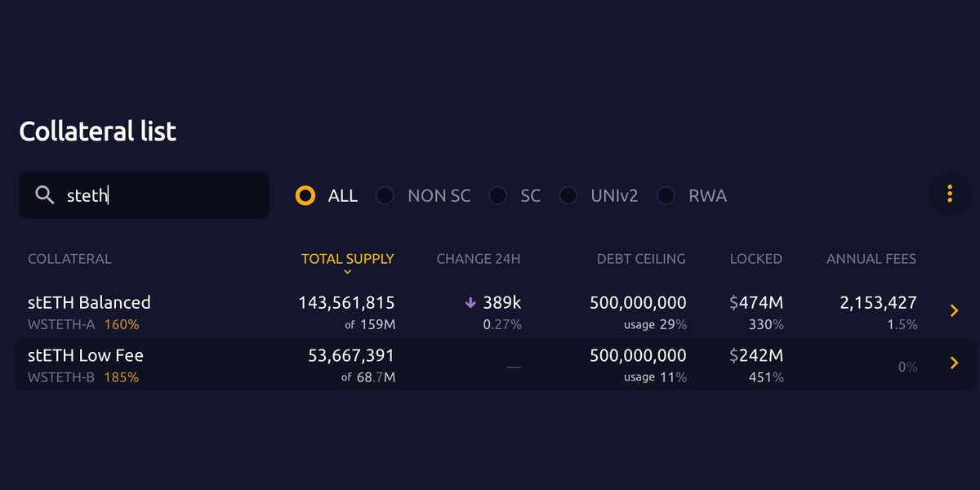
Task: Click the search magnifier icon
Action: coord(44,195)
